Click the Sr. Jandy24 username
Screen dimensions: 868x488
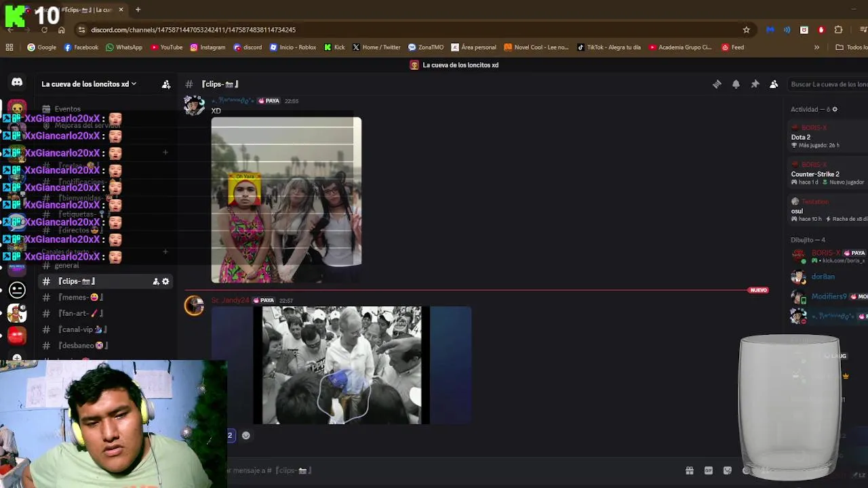click(x=231, y=300)
